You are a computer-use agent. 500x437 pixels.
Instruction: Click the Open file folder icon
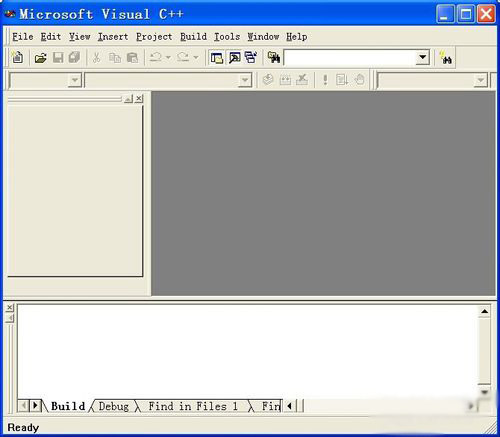(41, 58)
